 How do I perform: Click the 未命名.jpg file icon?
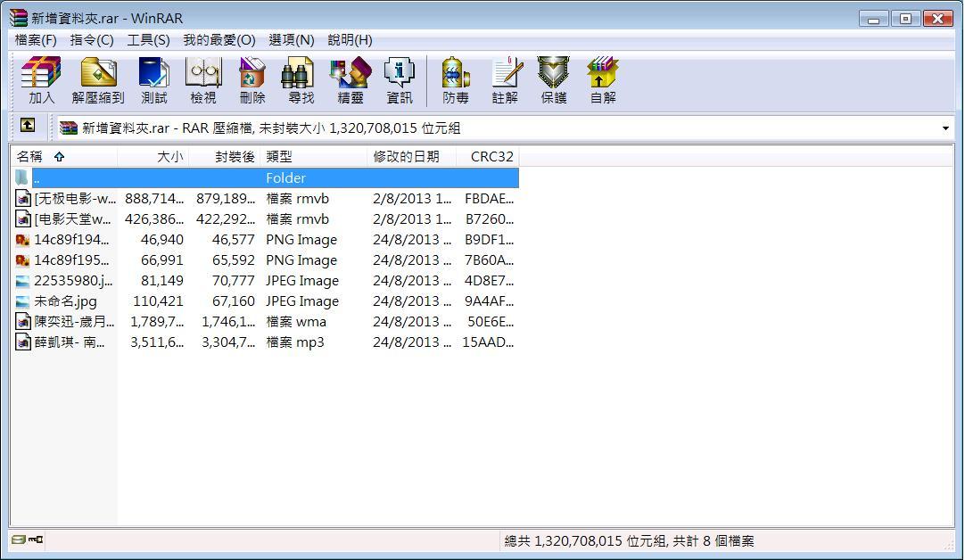23,301
